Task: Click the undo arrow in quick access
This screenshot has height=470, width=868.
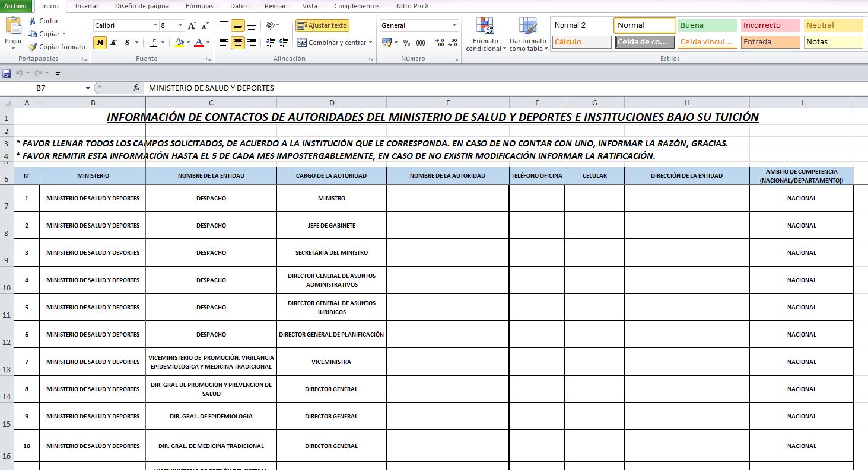Action: click(19, 73)
